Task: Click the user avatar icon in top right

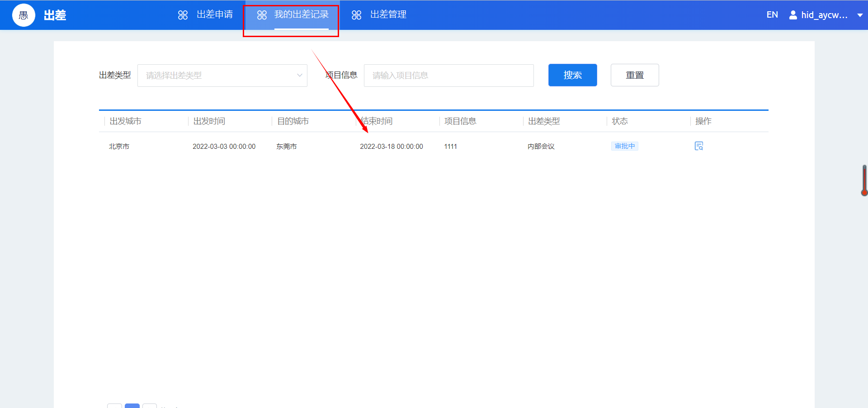Action: [793, 14]
